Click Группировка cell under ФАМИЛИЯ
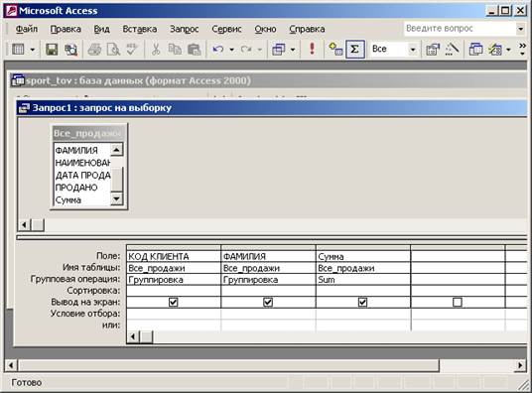This screenshot has height=393, width=532. click(x=268, y=279)
